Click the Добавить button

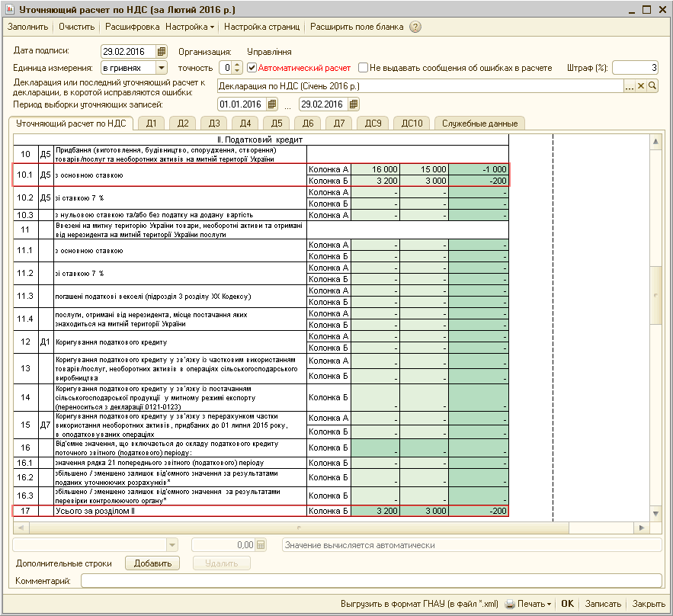[x=152, y=563]
